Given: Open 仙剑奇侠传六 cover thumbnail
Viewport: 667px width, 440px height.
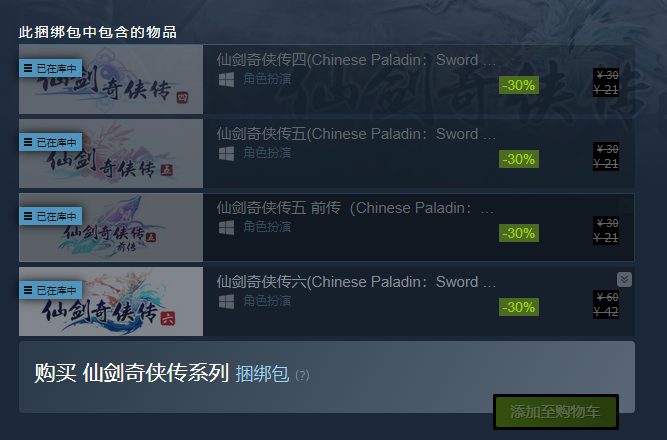Looking at the screenshot, I should tap(111, 301).
